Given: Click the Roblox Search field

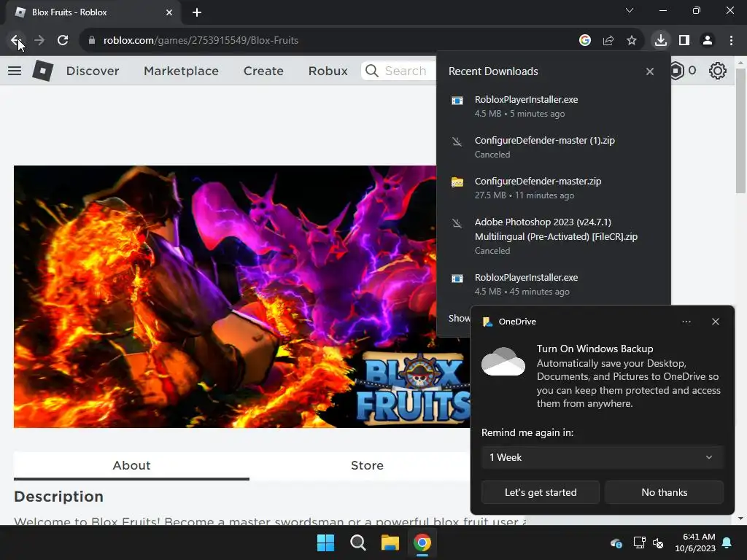Looking at the screenshot, I should [x=399, y=71].
